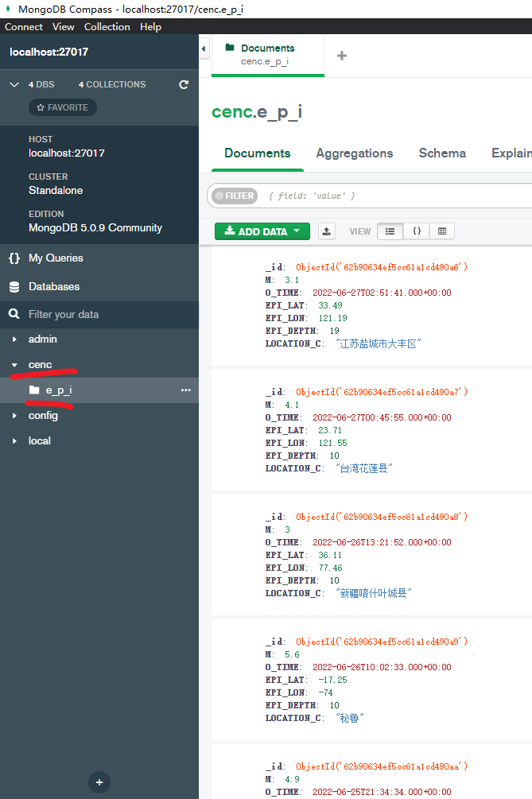Refresh the databases list
Image resolution: width=532 pixels, height=799 pixels.
[184, 84]
